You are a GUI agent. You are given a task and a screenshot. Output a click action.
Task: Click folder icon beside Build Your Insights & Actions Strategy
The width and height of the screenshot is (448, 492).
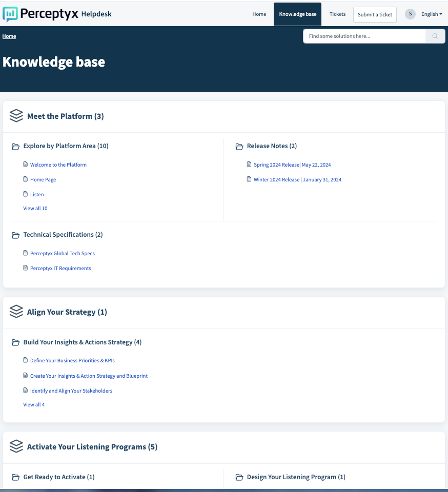(x=15, y=342)
